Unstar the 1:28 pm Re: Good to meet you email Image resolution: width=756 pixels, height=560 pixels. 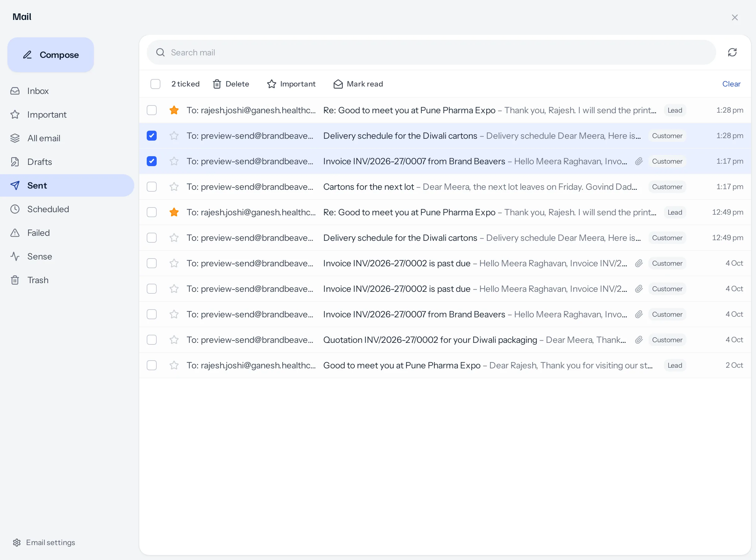[174, 110]
